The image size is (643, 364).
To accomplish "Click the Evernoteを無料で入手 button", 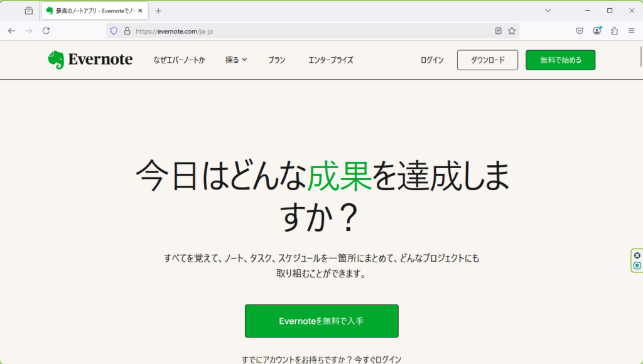I will point(321,321).
